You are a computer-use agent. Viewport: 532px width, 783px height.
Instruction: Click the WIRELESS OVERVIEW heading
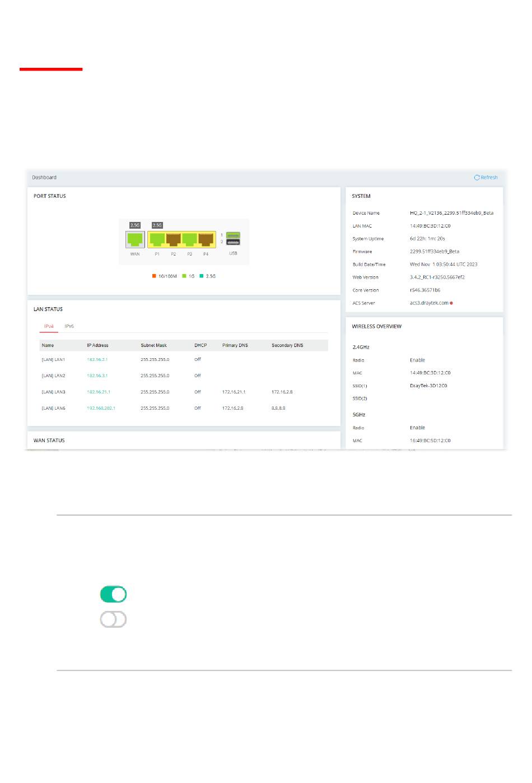coord(377,326)
